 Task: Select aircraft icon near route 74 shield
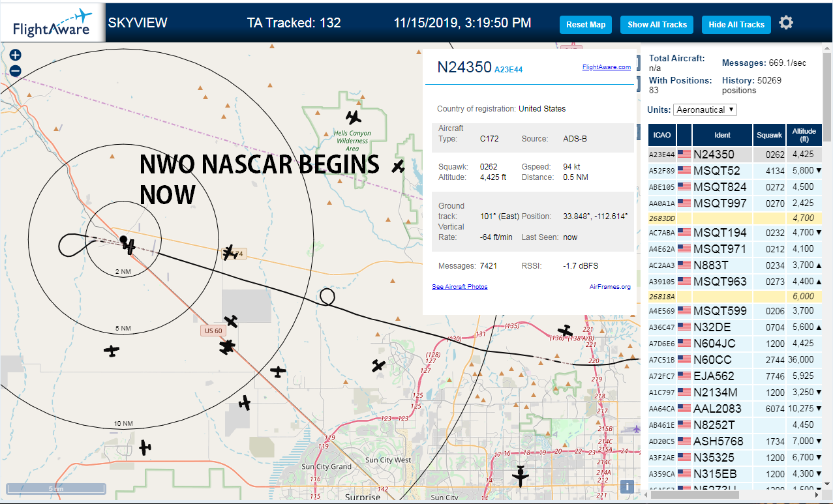229,252
